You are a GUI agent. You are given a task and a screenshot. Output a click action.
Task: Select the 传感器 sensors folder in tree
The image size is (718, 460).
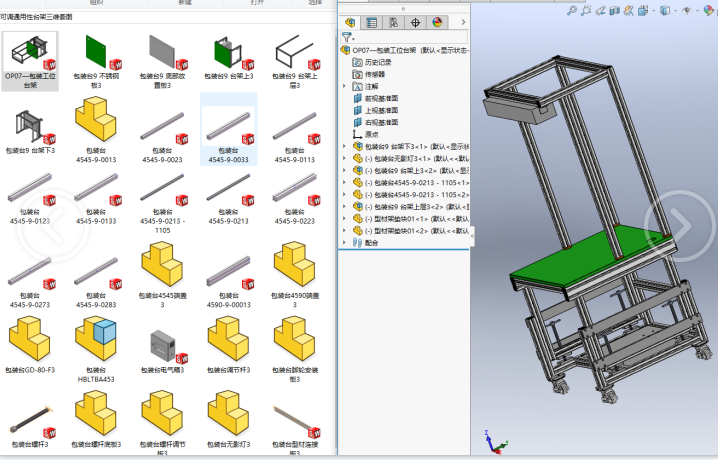coord(369,74)
